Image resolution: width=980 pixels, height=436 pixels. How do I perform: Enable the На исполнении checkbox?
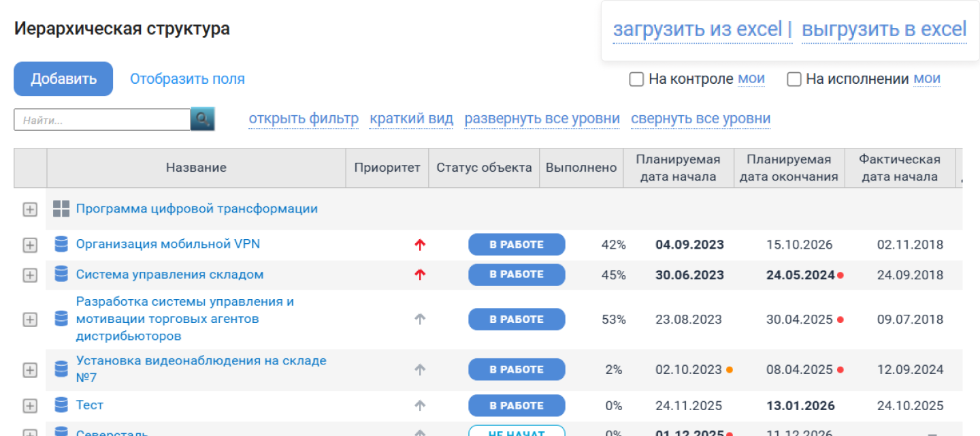794,80
